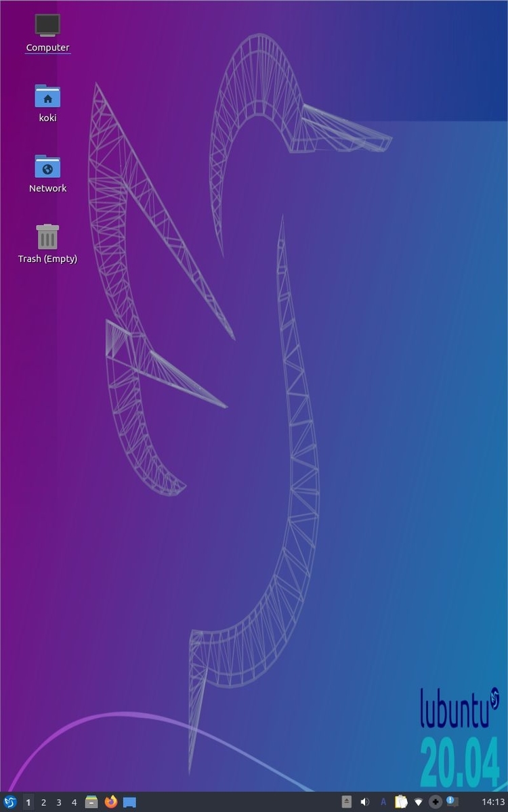
Task: Open the Lubuntu application menu
Action: pos(9,802)
